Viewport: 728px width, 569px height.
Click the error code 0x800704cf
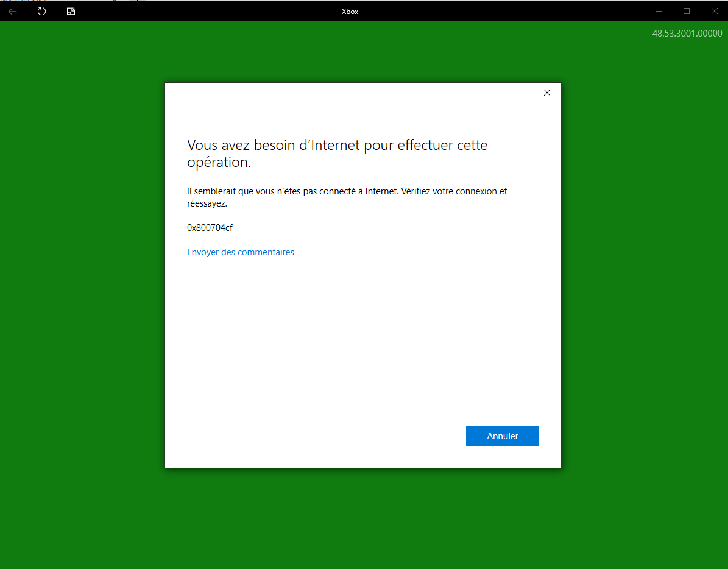210,228
